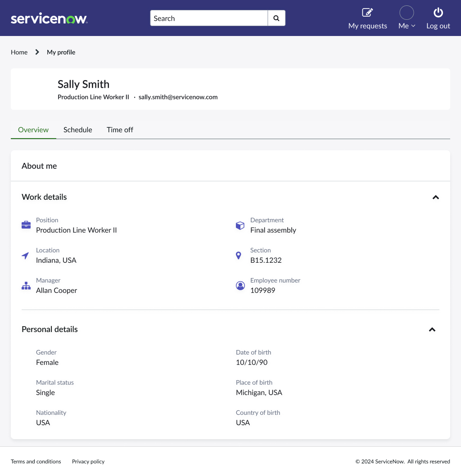Click the Work details heading text
Screen dimensions: 461x476
point(44,197)
